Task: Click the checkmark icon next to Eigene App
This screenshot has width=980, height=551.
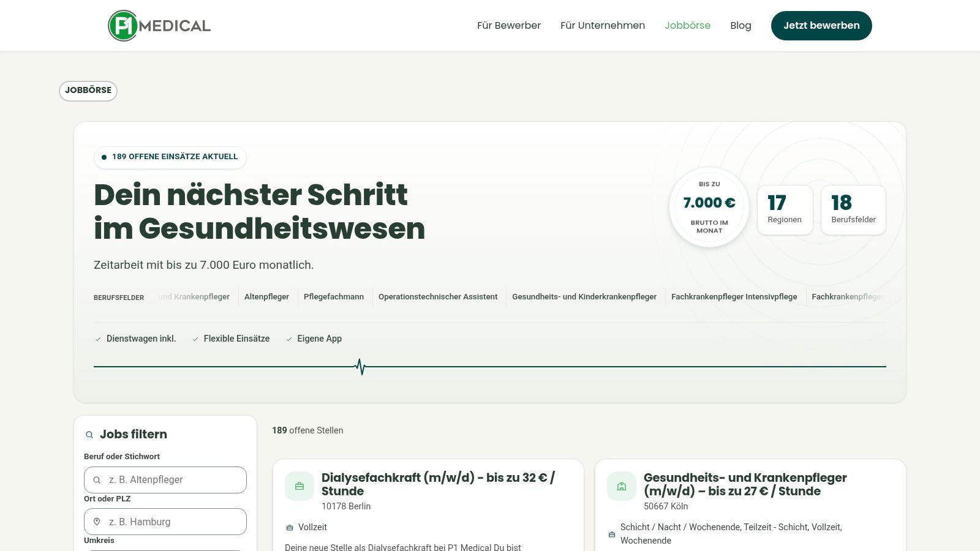Action: (x=289, y=339)
